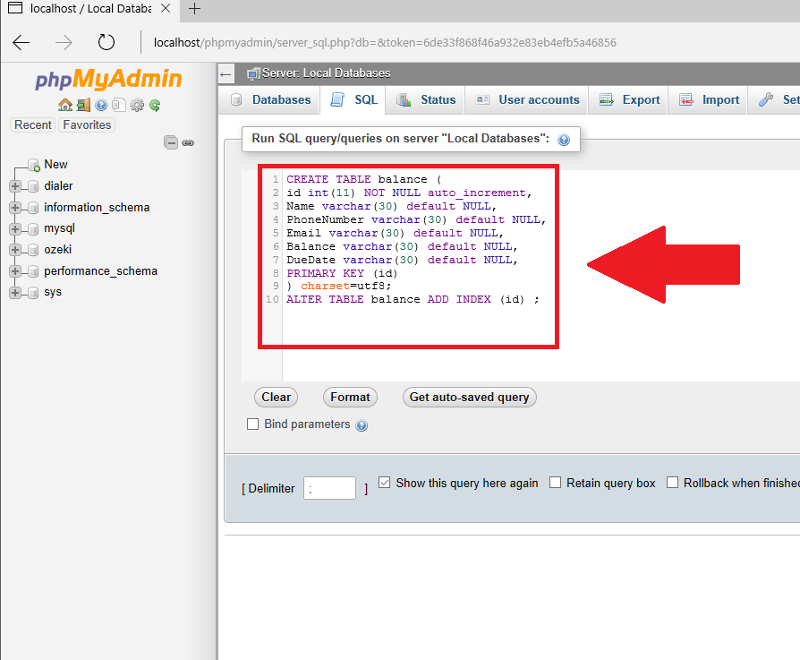Expand the ozeki database in the tree
Screen dimensions: 800x660
click(15, 250)
